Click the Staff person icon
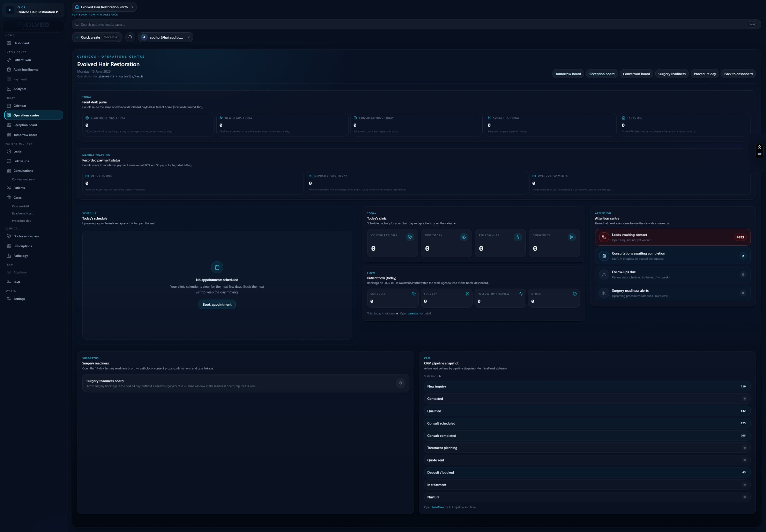Viewport: 766px width, 532px height. [9, 282]
